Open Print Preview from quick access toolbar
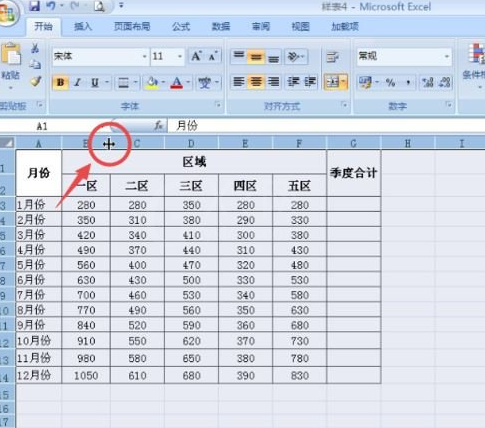The width and height of the screenshot is (485, 428). point(99,6)
